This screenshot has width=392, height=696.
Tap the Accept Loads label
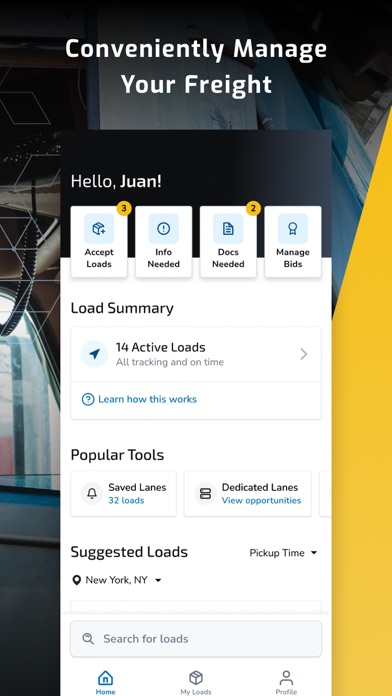coord(99,258)
